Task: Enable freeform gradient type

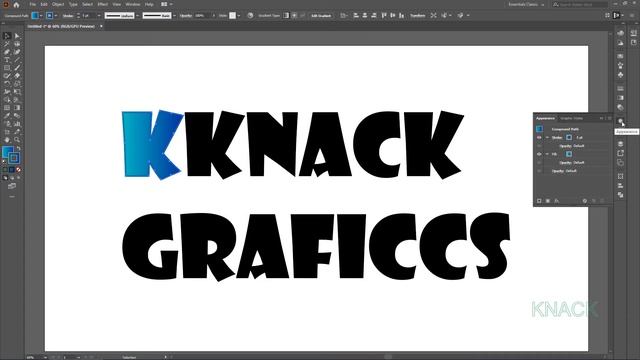Action: pos(302,16)
